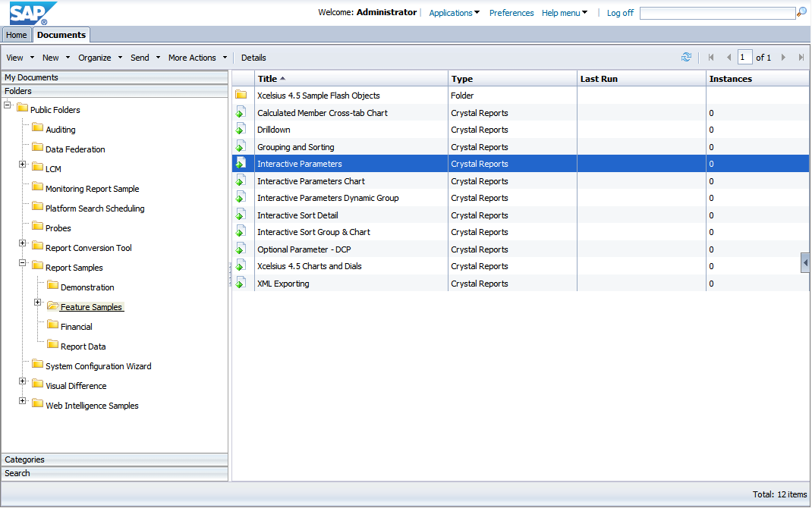Click the Crystal Reports icon beside Interactive Parameters
The height and width of the screenshot is (508, 812).
tap(243, 163)
